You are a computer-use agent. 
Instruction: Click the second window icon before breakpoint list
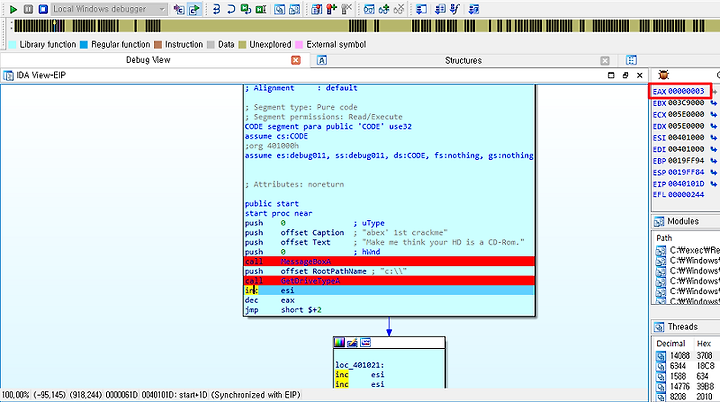[x=294, y=9]
